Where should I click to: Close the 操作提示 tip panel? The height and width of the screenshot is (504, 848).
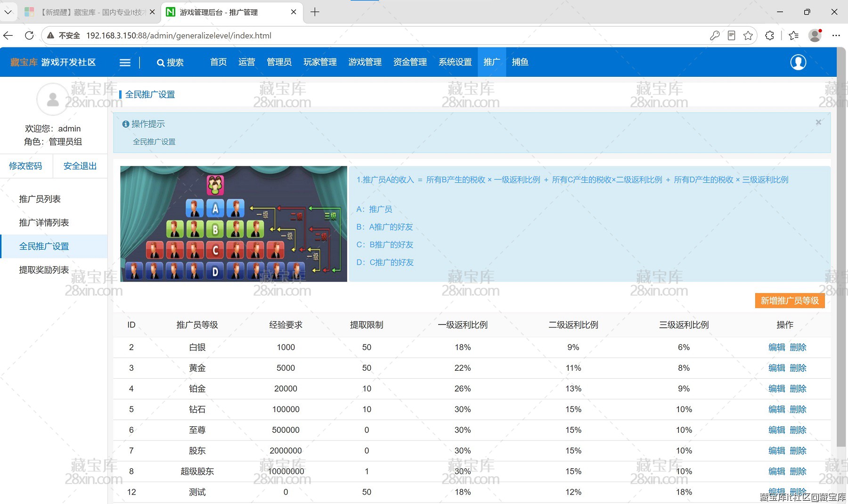coord(818,122)
